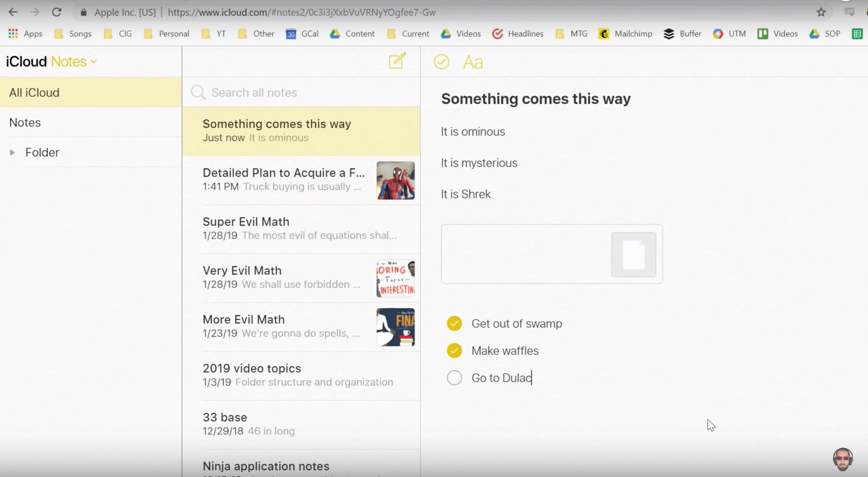This screenshot has height=477, width=868.
Task: Open the text formatting style icon
Action: [473, 62]
